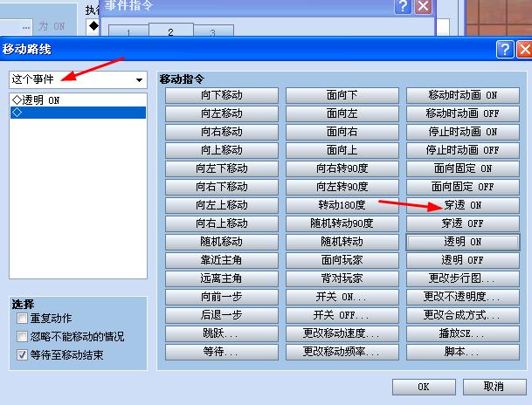This screenshot has width=532, height=405.
Task: Insert the 面向玩家 command
Action: pyautogui.click(x=342, y=260)
